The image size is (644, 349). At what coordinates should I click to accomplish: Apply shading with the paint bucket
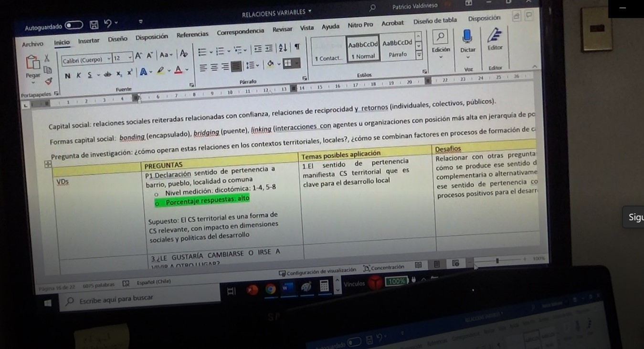point(271,64)
